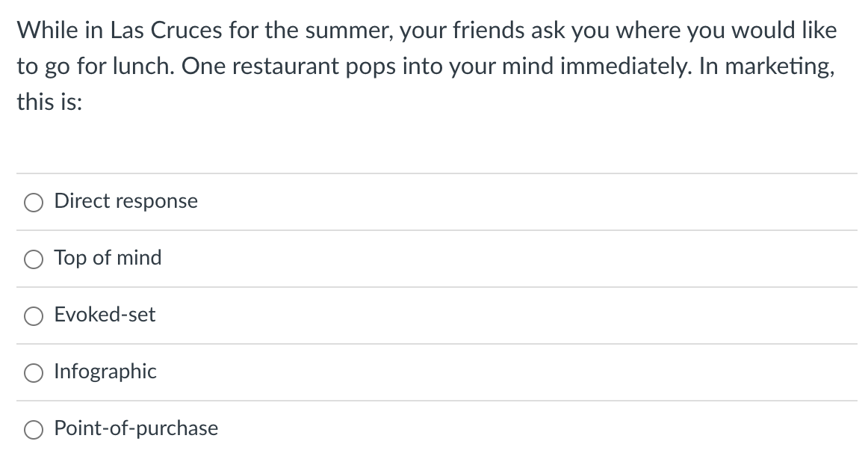Click the 'Top of mind' answer text

pyautogui.click(x=108, y=258)
